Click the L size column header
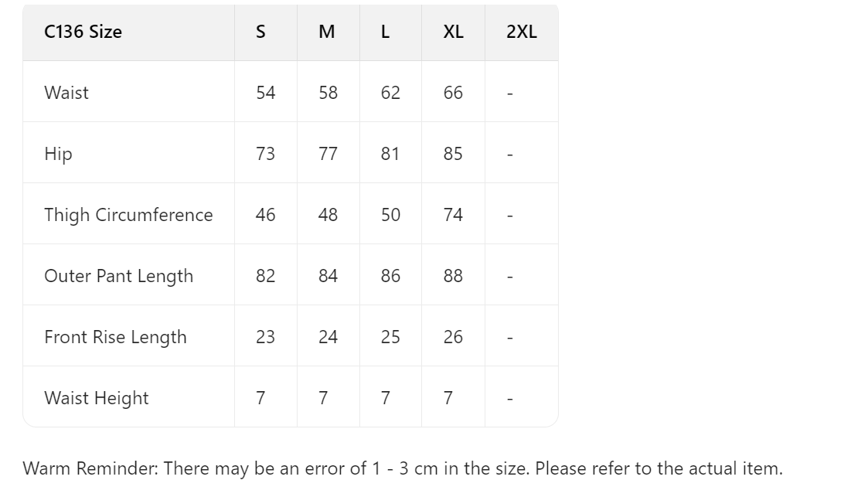The width and height of the screenshot is (868, 497). click(386, 32)
